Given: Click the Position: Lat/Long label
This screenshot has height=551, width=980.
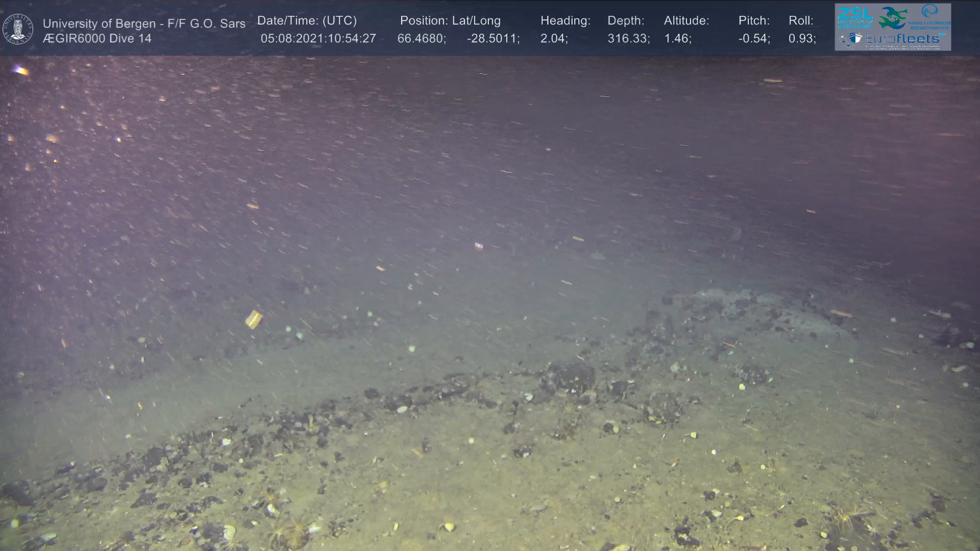Looking at the screenshot, I should coord(450,21).
